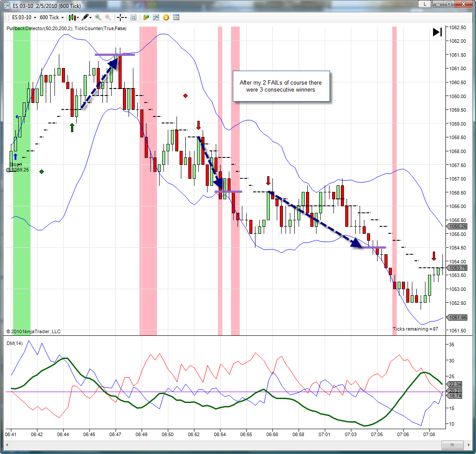Select the green up arrow marker below candles
Image resolution: width=476 pixels, height=454 pixels.
click(x=72, y=127)
